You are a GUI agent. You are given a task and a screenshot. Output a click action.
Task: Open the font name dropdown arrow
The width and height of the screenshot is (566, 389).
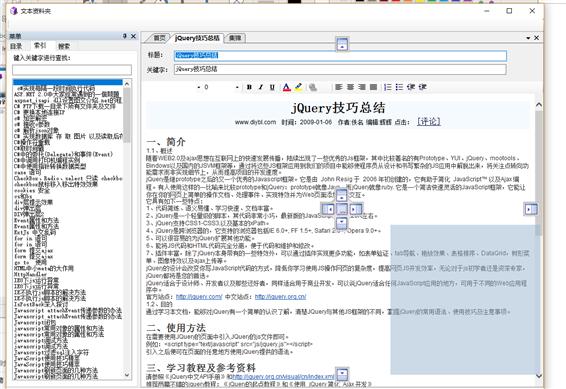tap(198, 87)
